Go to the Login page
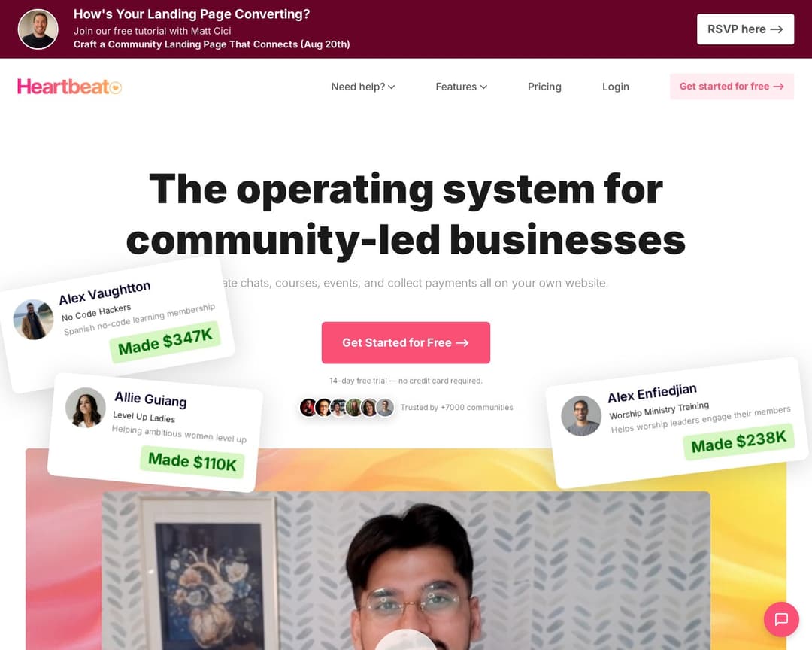 [615, 87]
